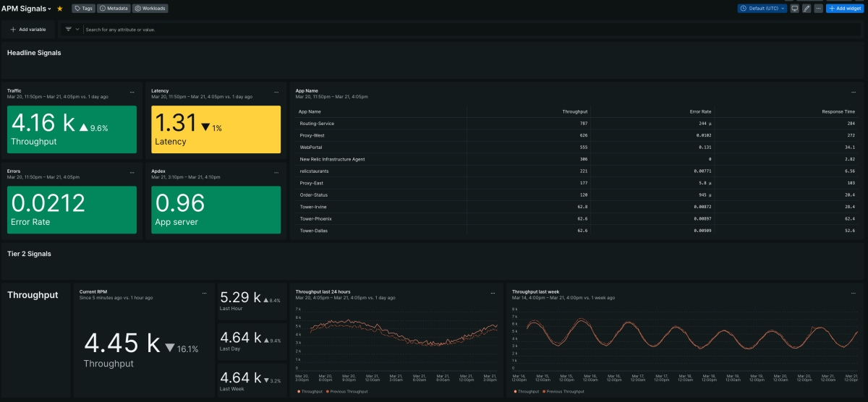Focus the attribute search filter field

tap(470, 30)
